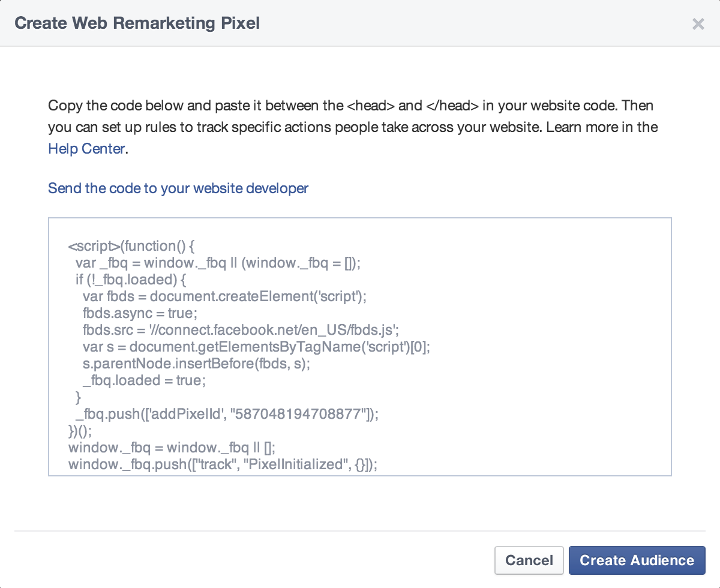Image resolution: width=720 pixels, height=588 pixels.
Task: Send the code to your website developer
Action: point(178,188)
